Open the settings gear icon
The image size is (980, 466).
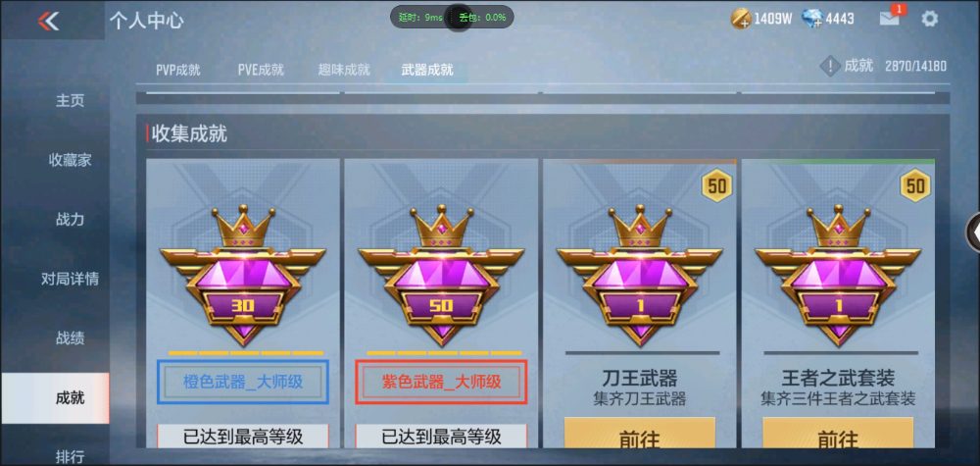[x=930, y=19]
